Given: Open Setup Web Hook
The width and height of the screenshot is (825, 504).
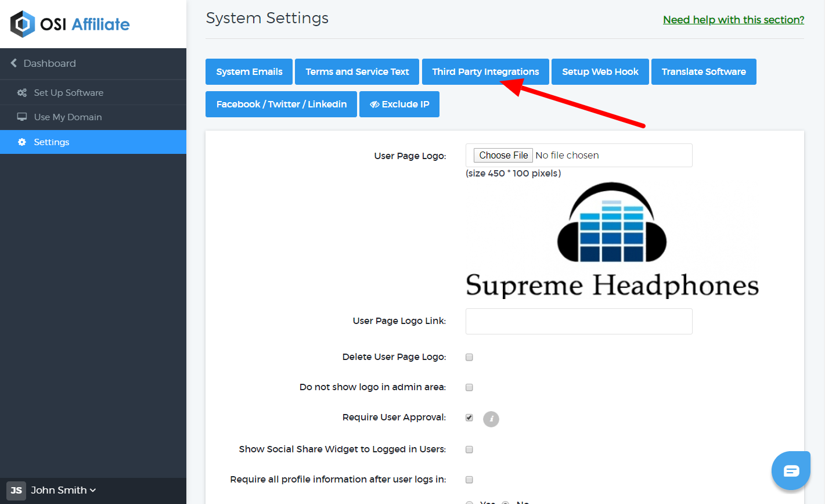Looking at the screenshot, I should coord(600,71).
